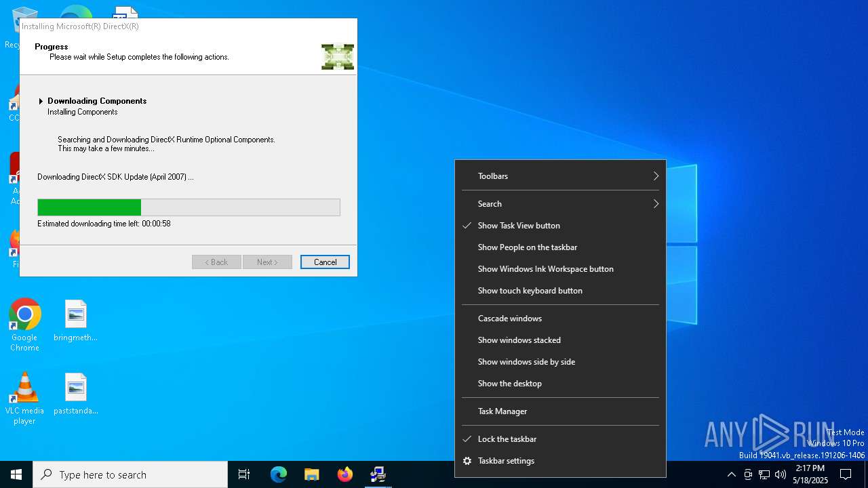Select the bringmeth... image file on desktop
Screen dimensions: 868x488
(76, 321)
